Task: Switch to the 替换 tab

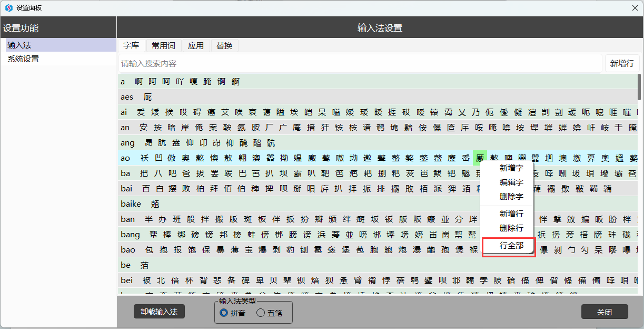Action: [224, 46]
